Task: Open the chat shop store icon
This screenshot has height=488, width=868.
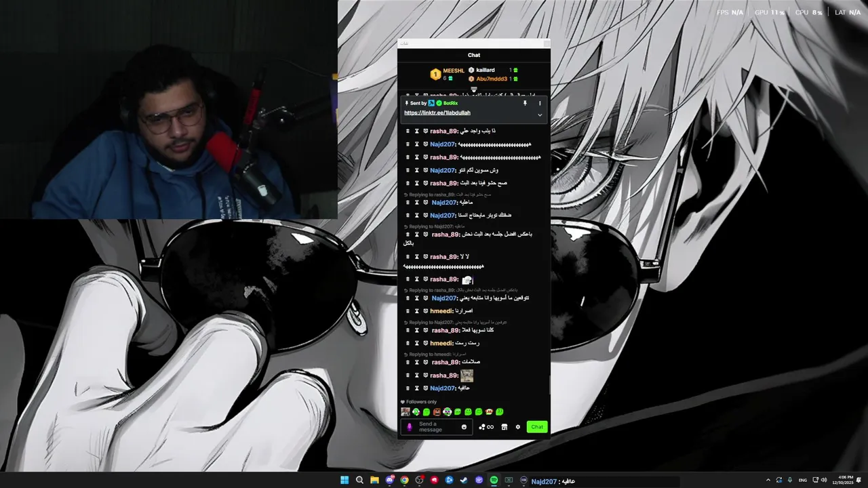Action: click(x=504, y=427)
